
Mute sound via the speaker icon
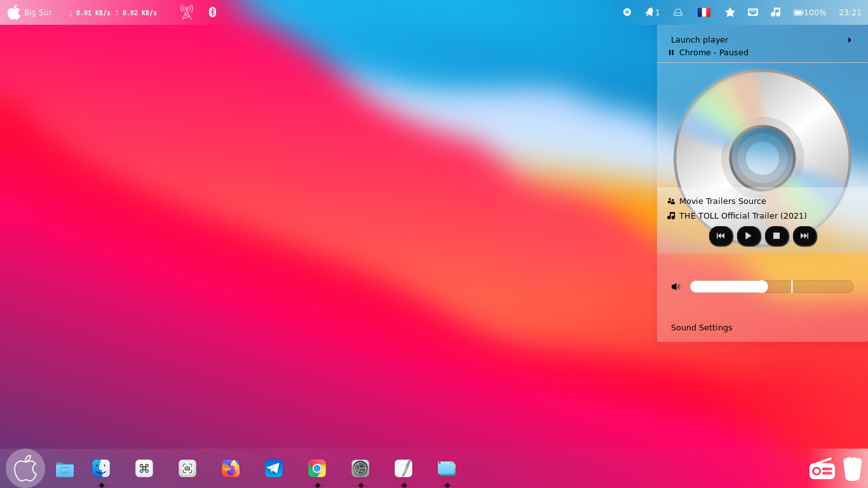(x=675, y=287)
